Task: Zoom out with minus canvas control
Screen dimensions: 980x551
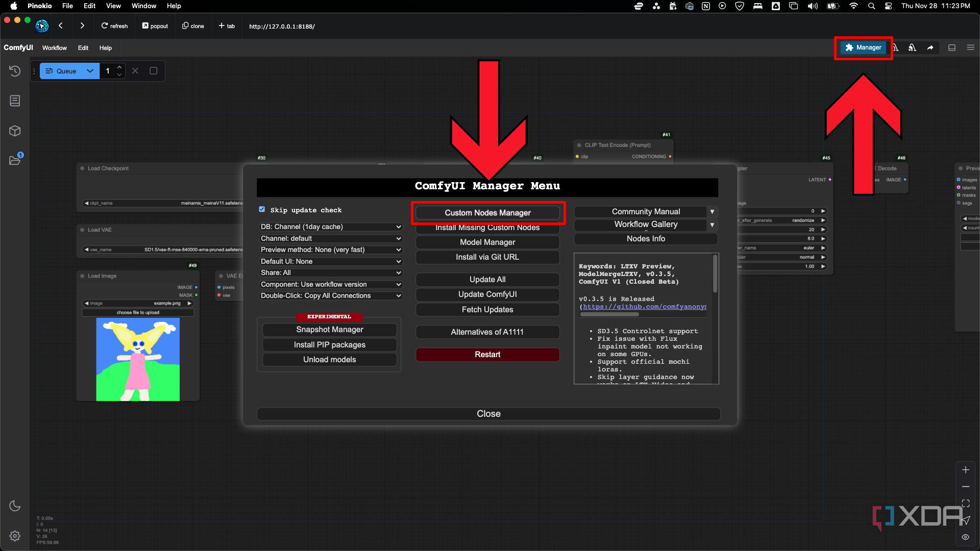Action: coord(966,487)
